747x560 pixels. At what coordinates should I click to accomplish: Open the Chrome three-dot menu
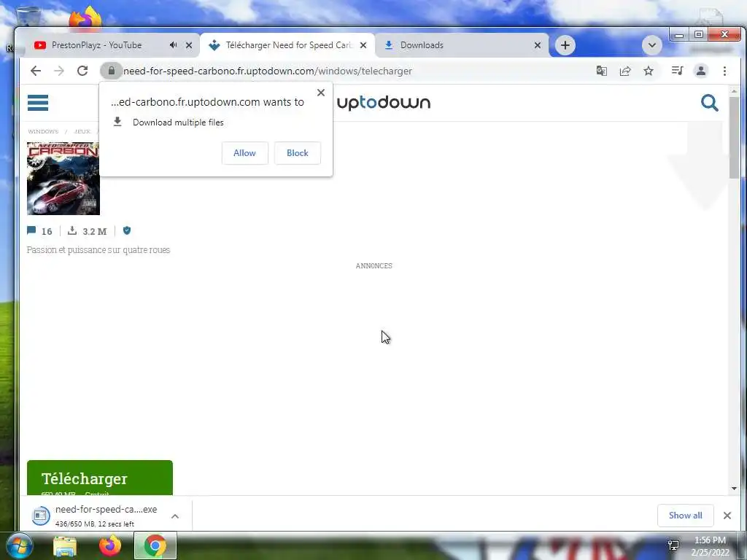724,71
